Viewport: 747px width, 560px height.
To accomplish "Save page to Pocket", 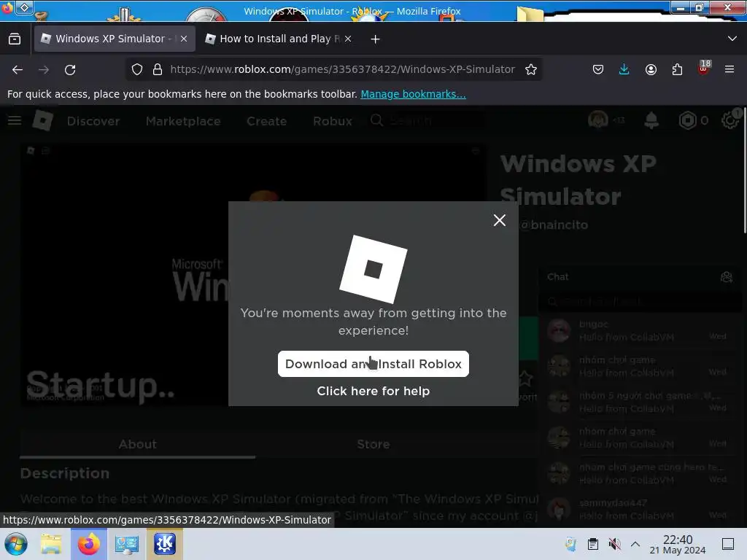I will click(x=598, y=69).
